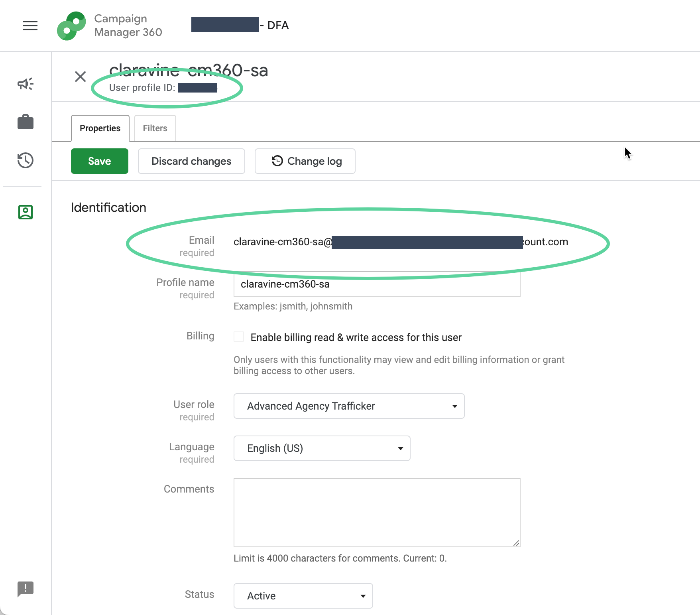700x615 pixels.
Task: Click the Comments resize handle corner
Action: pos(516,543)
